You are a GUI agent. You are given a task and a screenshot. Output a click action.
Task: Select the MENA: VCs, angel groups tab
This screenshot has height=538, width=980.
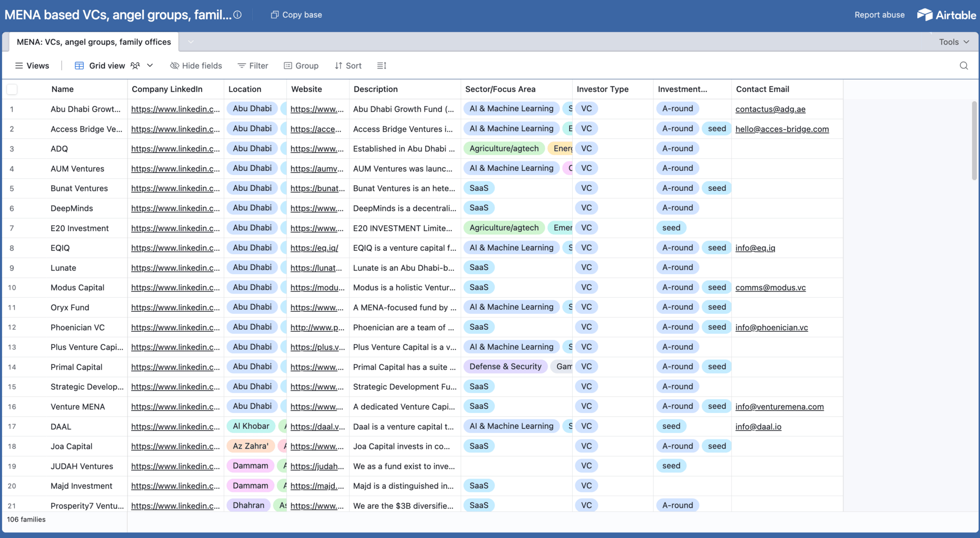pos(94,42)
